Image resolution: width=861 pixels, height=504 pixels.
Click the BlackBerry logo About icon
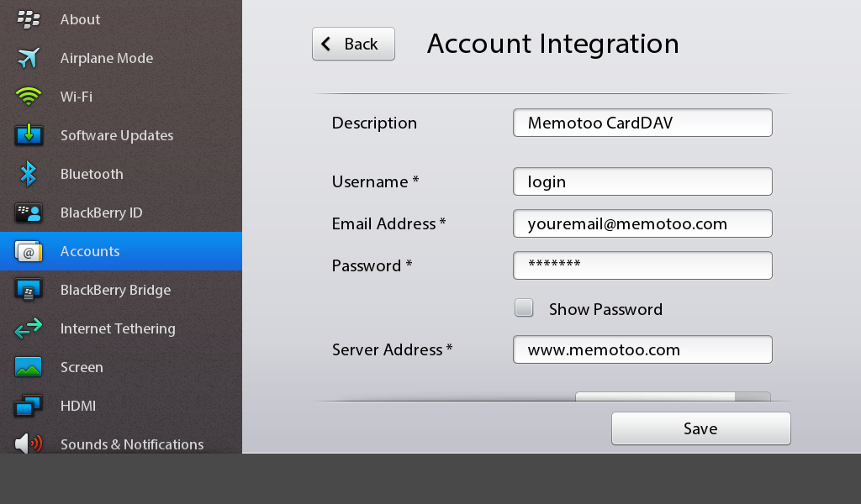[28, 19]
